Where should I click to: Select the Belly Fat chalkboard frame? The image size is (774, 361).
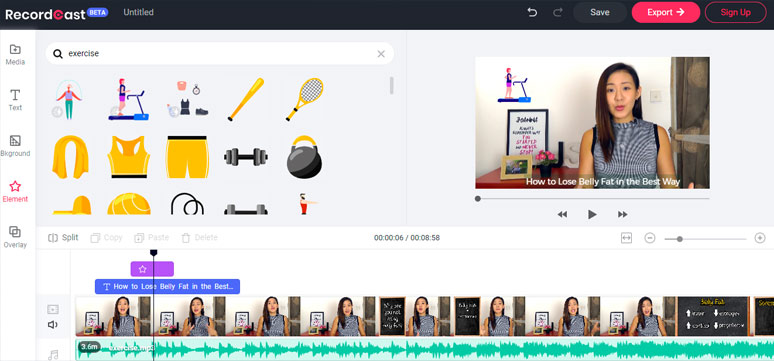713,316
